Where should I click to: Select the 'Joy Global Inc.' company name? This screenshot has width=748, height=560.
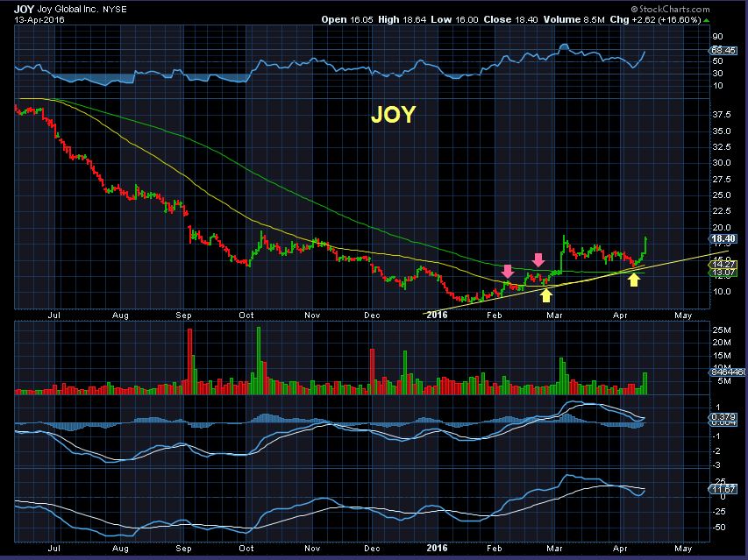[68, 9]
